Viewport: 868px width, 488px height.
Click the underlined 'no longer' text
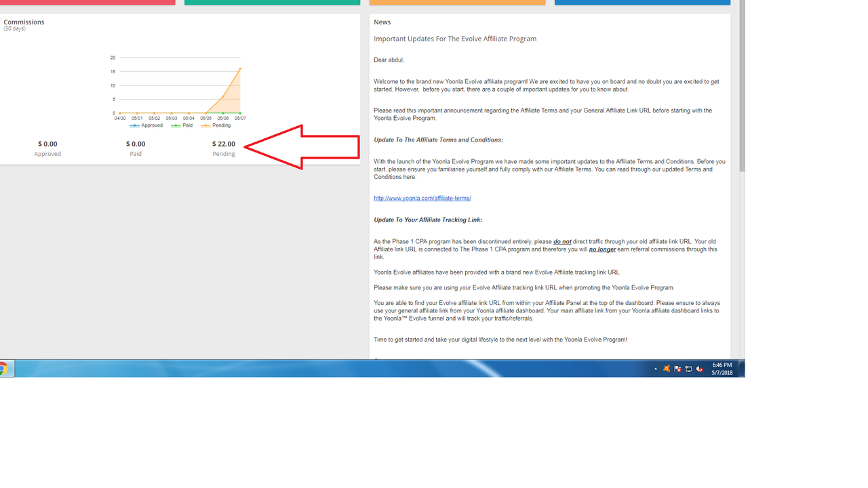[602, 249]
